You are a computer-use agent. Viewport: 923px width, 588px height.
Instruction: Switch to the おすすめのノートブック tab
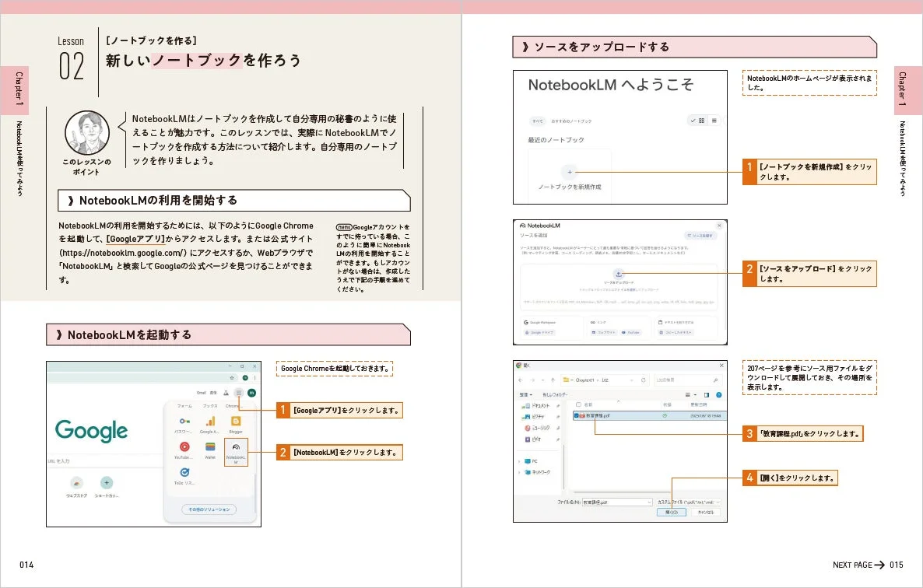[x=572, y=121]
